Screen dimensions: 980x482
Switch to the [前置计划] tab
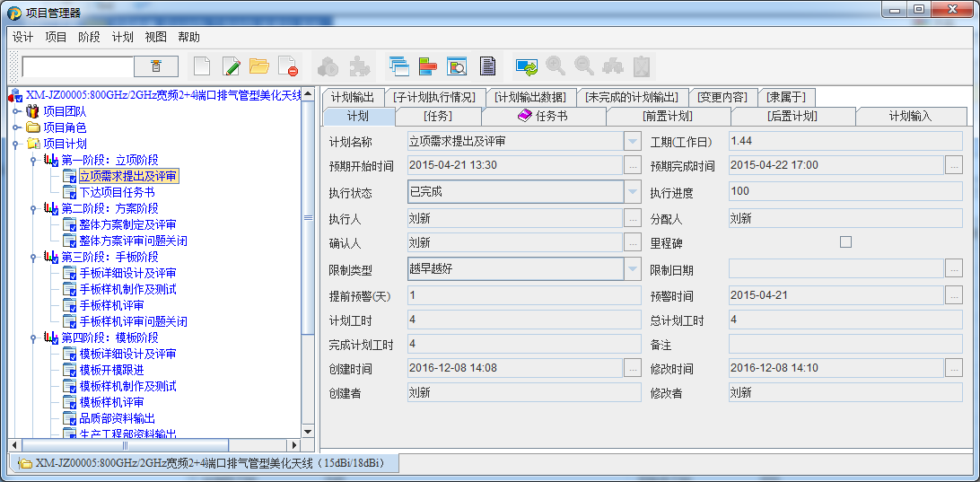668,117
